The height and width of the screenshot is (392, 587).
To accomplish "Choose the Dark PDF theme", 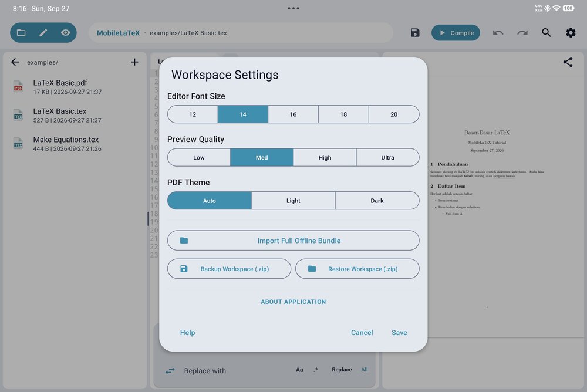I will (x=377, y=200).
